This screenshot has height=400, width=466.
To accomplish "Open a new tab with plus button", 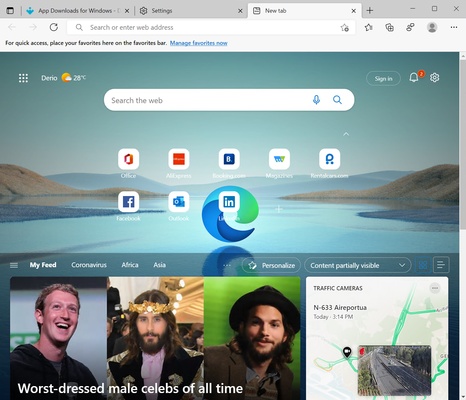I will click(370, 11).
